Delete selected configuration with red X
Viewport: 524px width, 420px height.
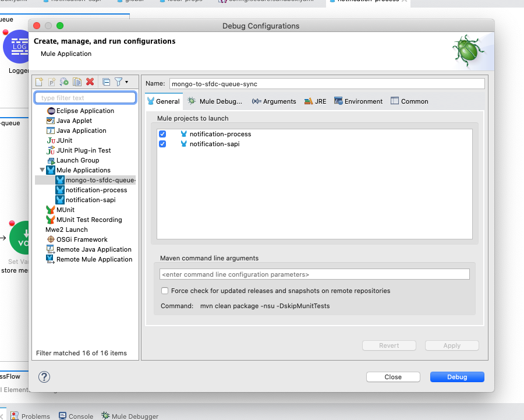(90, 82)
